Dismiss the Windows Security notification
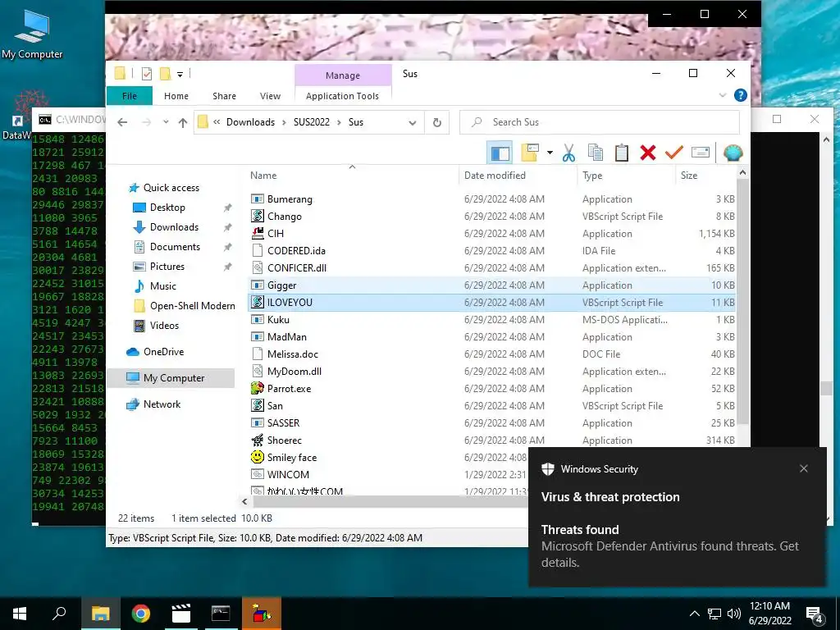The height and width of the screenshot is (630, 840). point(804,468)
